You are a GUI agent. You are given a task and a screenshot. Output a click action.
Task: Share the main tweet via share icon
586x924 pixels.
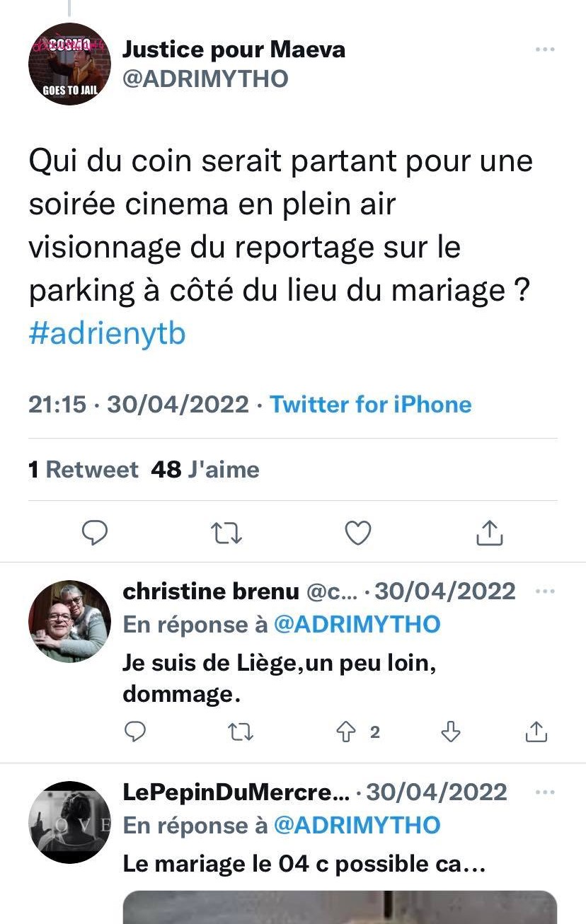coord(489,533)
